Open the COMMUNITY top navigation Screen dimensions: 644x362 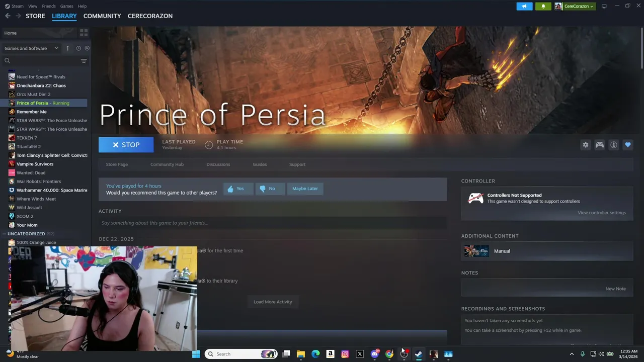click(x=102, y=16)
